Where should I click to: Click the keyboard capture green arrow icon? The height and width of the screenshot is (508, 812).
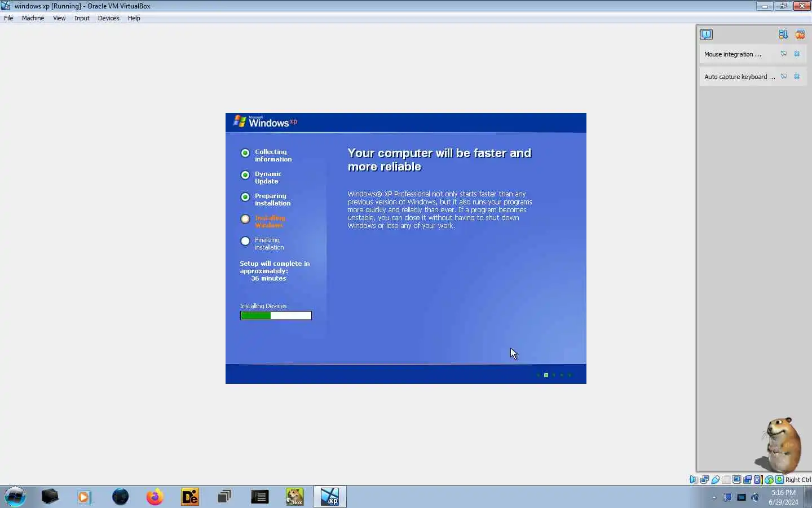(779, 480)
